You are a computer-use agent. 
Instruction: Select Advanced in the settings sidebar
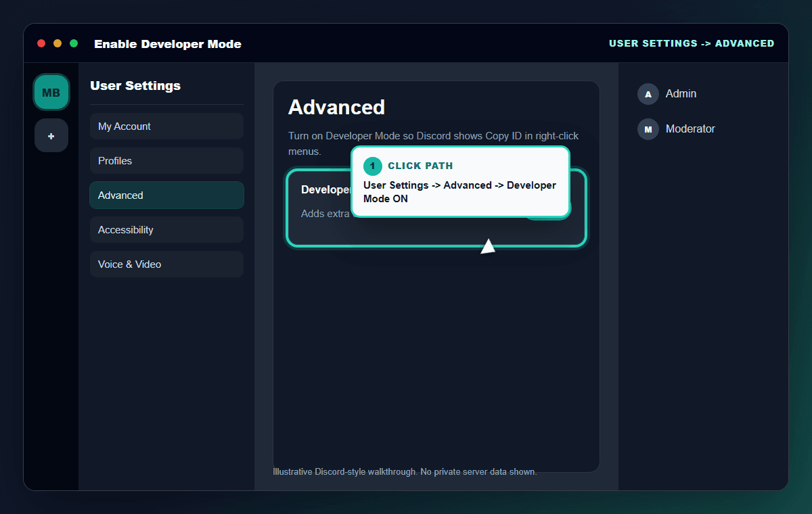point(166,195)
